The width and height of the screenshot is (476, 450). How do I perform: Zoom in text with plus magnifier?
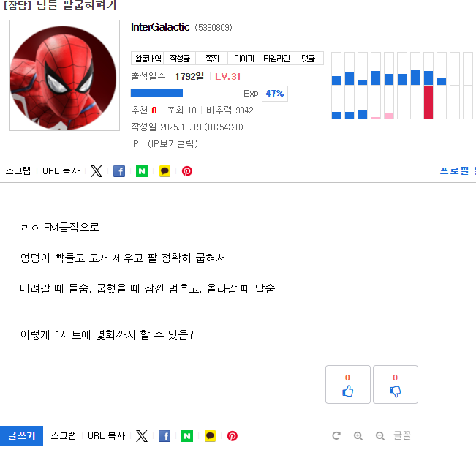click(358, 435)
